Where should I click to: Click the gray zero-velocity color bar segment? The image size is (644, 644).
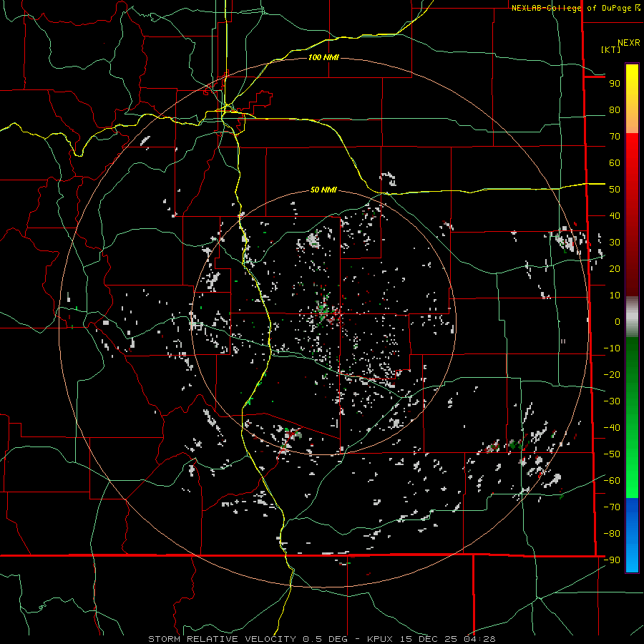tap(632, 317)
